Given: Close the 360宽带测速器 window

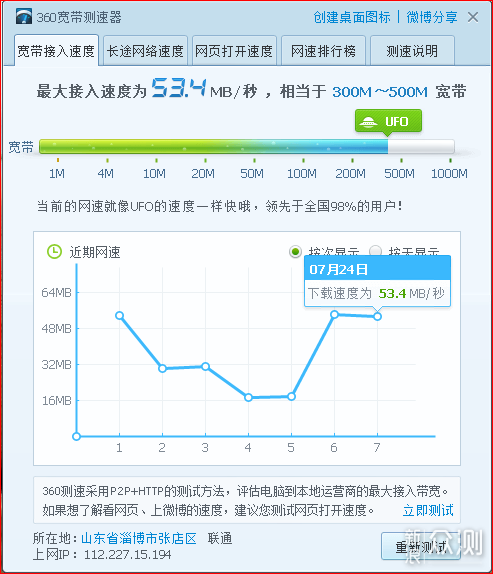Looking at the screenshot, I should (473, 17).
